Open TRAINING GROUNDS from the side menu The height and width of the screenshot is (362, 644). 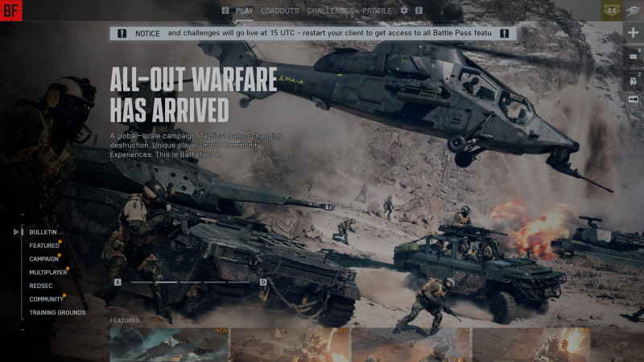coord(57,313)
